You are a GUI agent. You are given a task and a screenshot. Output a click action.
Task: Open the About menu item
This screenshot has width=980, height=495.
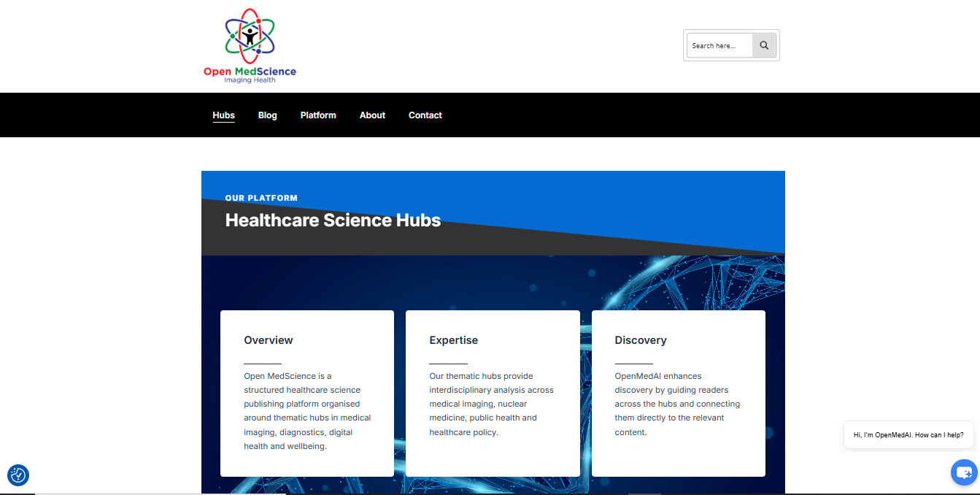click(372, 115)
